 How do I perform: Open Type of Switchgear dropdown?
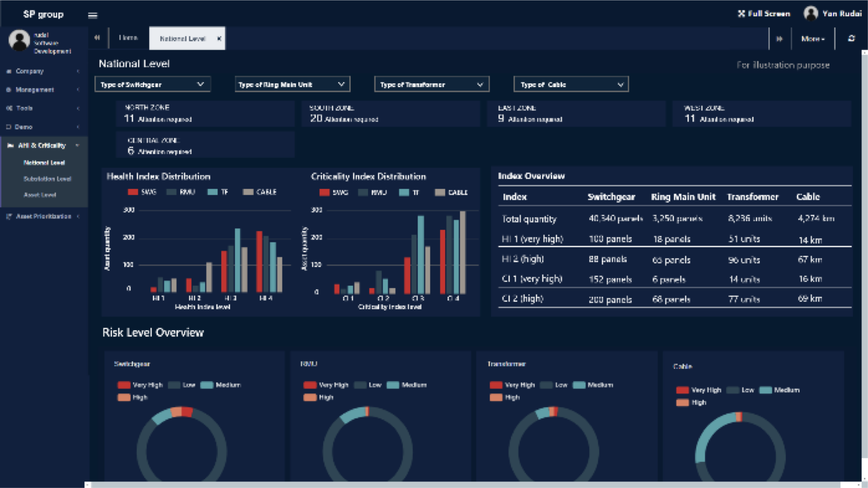click(152, 84)
